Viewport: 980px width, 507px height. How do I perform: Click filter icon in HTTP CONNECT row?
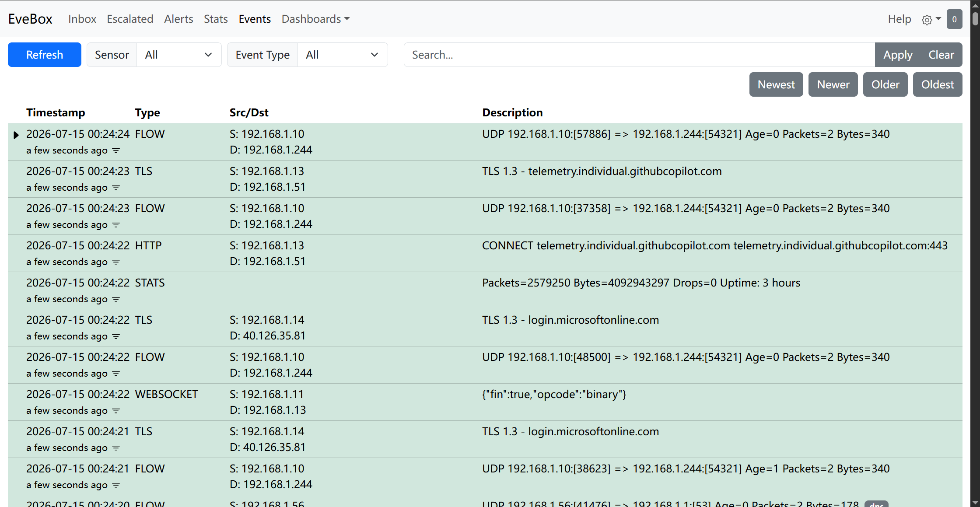tap(116, 262)
